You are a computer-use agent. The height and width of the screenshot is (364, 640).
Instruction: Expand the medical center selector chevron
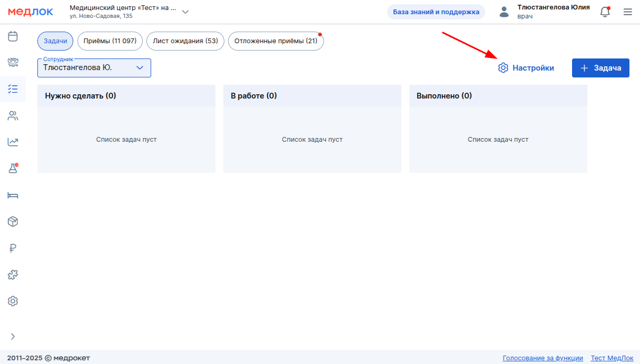point(185,12)
